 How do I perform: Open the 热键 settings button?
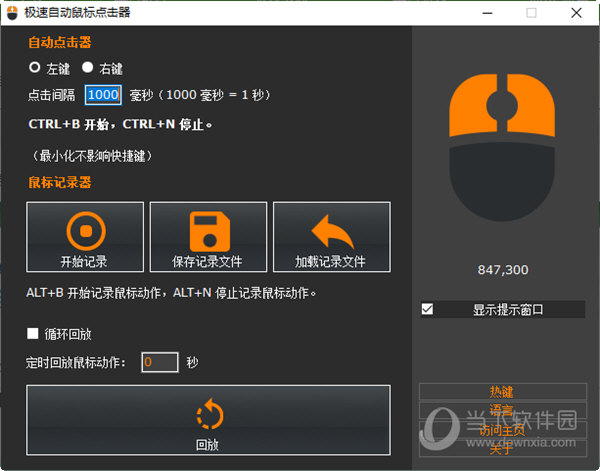point(503,392)
